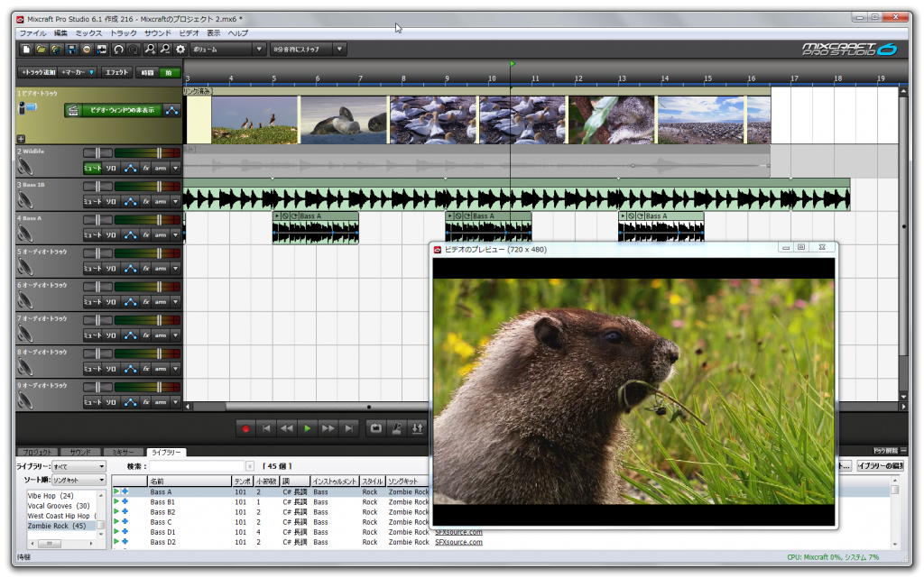Adjust the Bass 1B track pan slider
This screenshot has height=578, width=924.
pyautogui.click(x=97, y=187)
